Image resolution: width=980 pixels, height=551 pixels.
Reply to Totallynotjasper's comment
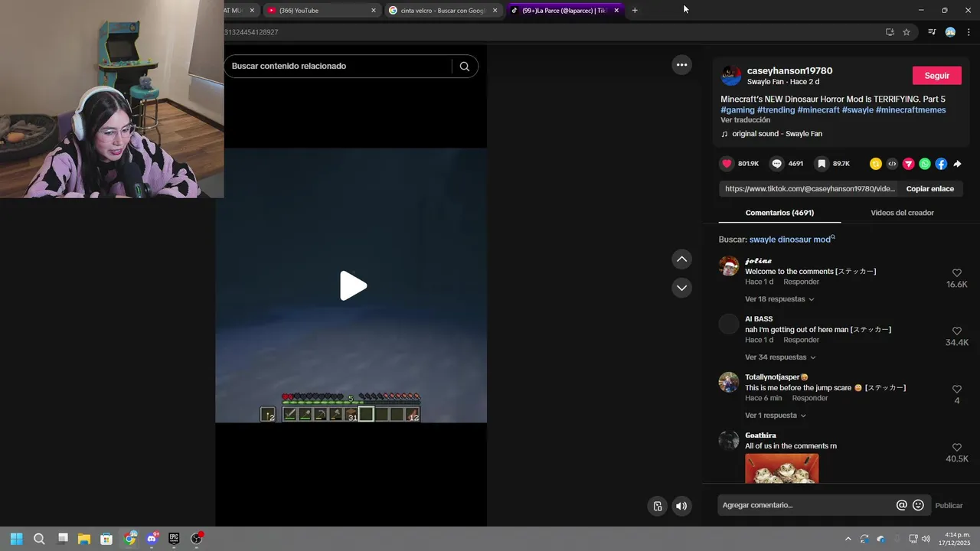pyautogui.click(x=810, y=398)
